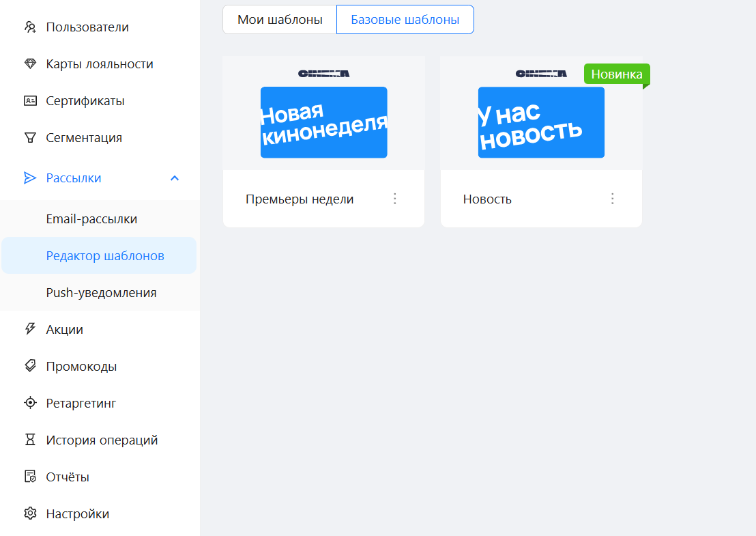
Task: Open the Новая кинонеделя template preview
Action: coord(323,122)
